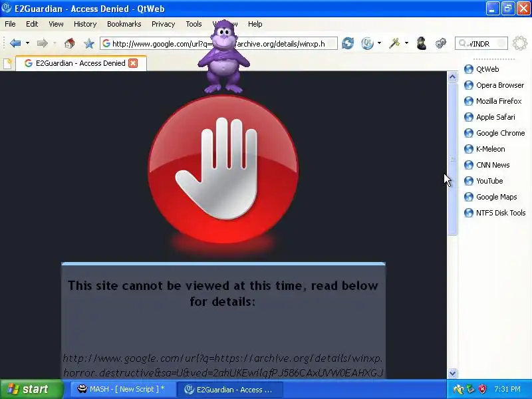Screen dimensions: 532x399
Task: Click the globe icon beside NTFS Disk Tools
Action: (x=469, y=213)
